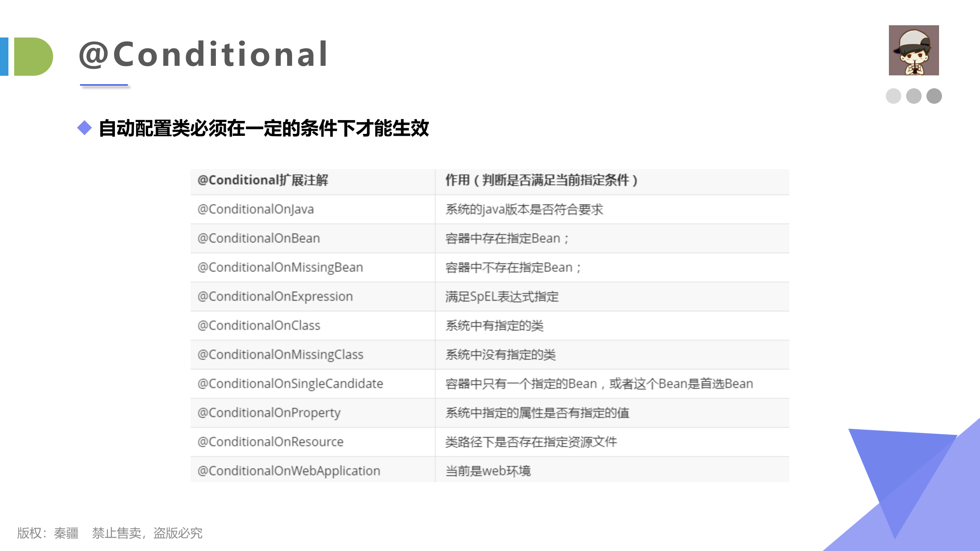The width and height of the screenshot is (980, 551).
Task: Click the middle gray dot indicator
Action: pyautogui.click(x=914, y=97)
